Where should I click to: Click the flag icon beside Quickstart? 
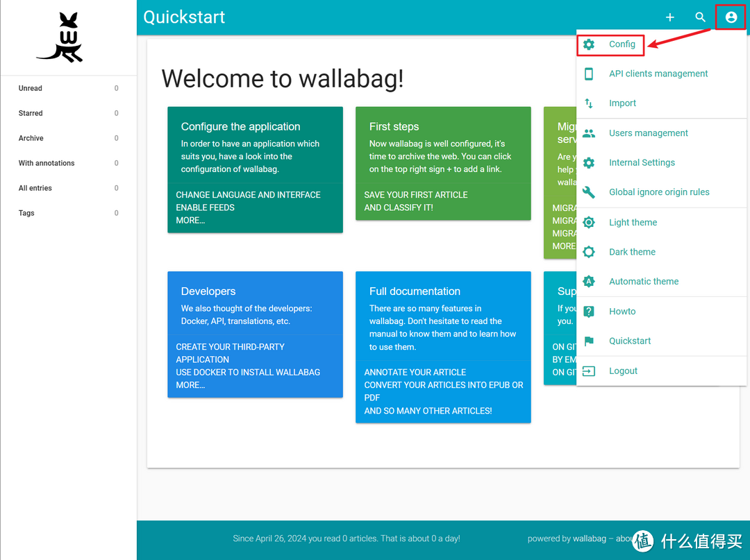pos(589,341)
